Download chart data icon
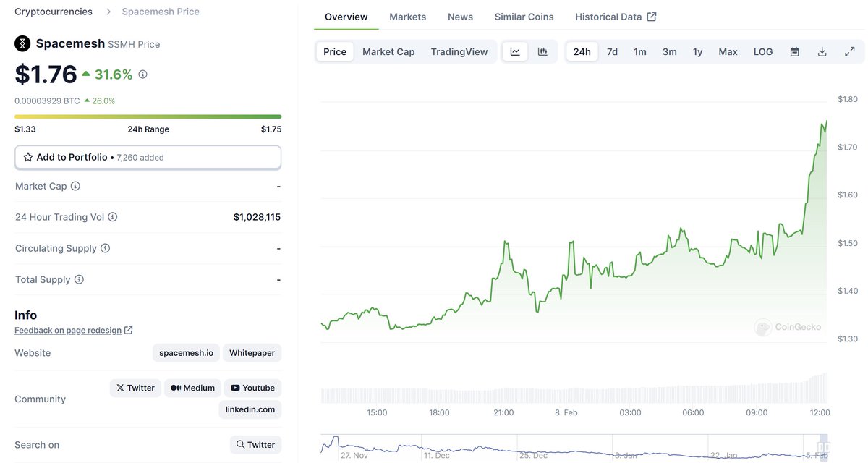Screen dimensions: 868x463 tap(822, 51)
